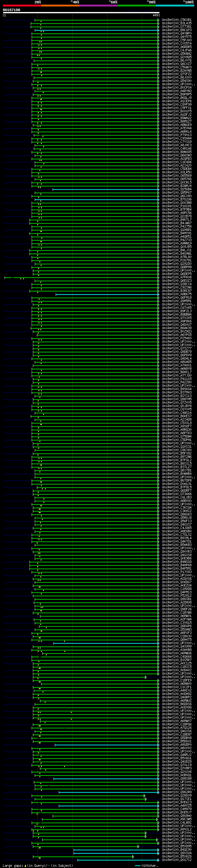Screen dimensions: 197x868
Task: Open hit UniRef100_B3L435
Action: point(176,23)
